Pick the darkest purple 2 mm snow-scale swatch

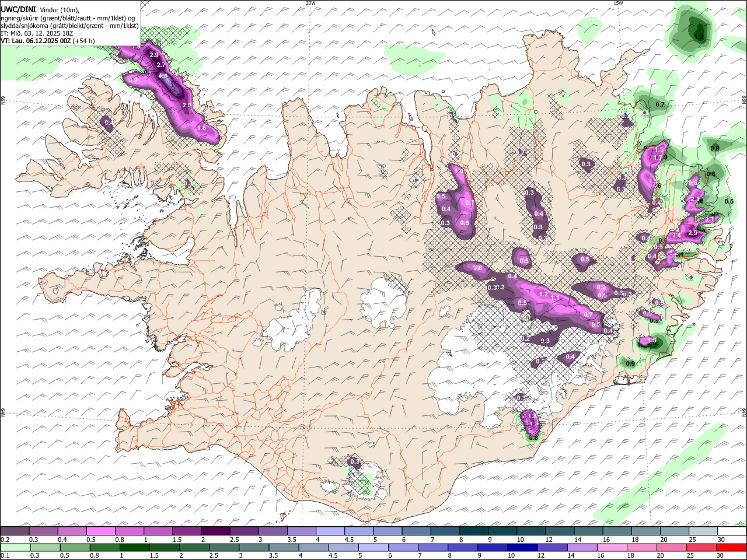click(215, 531)
